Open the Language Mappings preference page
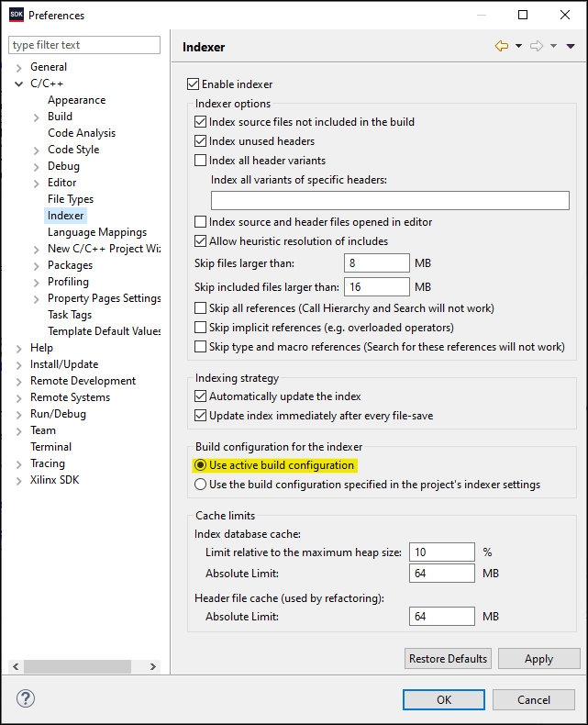Image resolution: width=588 pixels, height=725 pixels. click(96, 232)
